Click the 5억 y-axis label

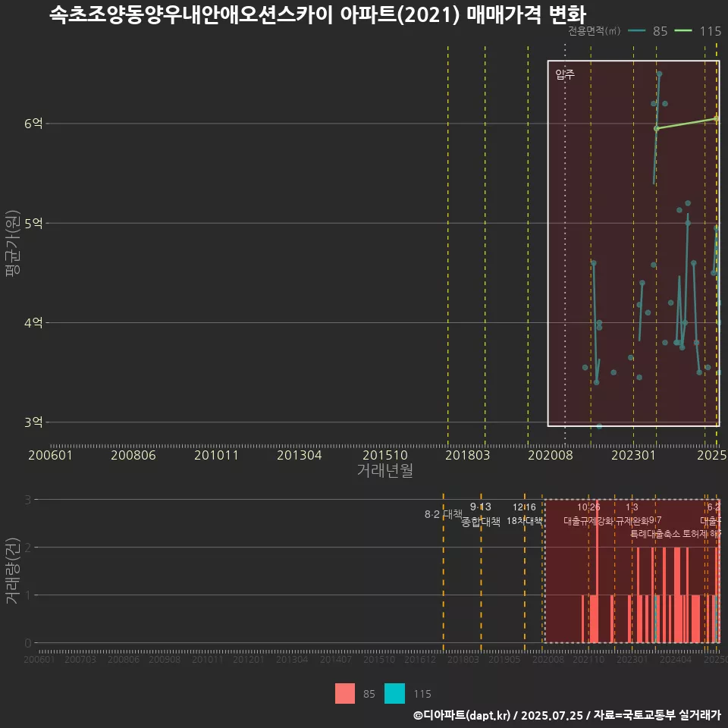tap(33, 223)
